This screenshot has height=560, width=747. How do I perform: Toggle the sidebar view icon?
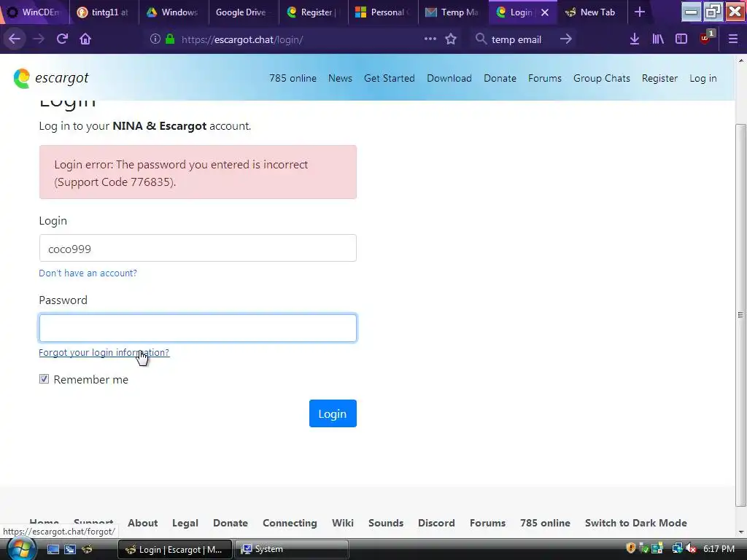click(x=681, y=39)
